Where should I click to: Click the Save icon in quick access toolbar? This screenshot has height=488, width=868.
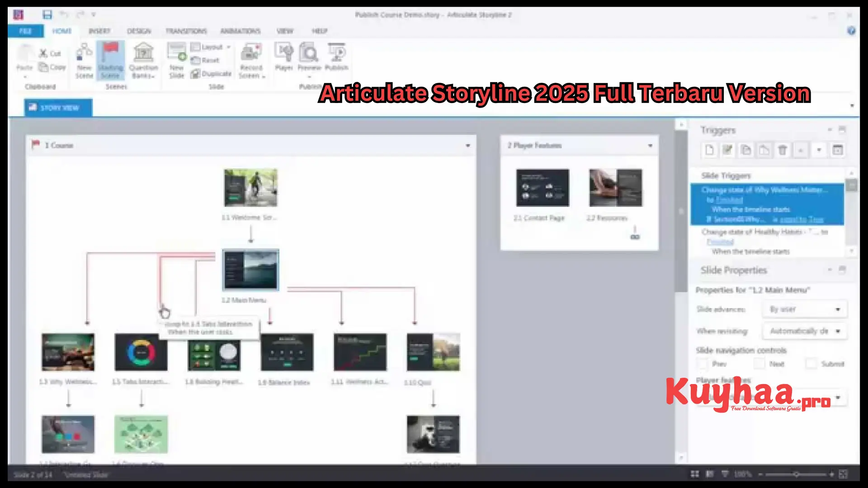[47, 14]
